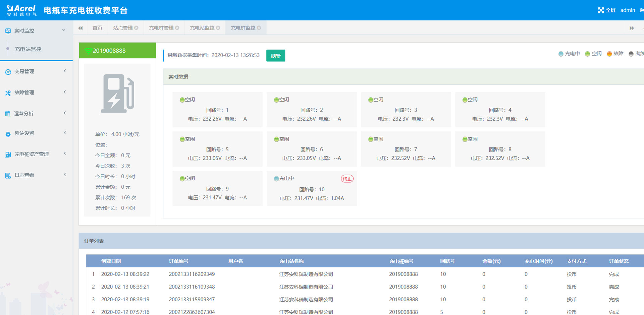Open the 首页 tab
The height and width of the screenshot is (315, 644).
tap(97, 28)
